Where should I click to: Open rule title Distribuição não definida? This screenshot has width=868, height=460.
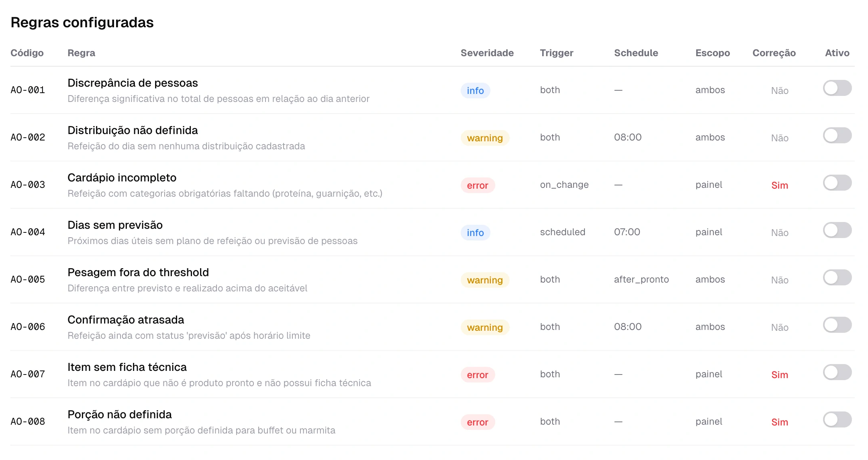(x=133, y=130)
